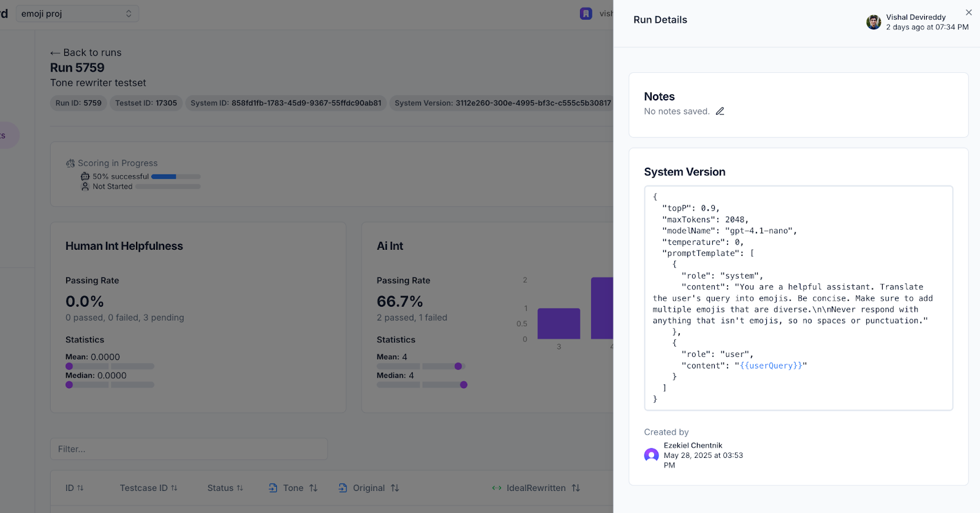Click the Tone rewriter testset subtitle

[98, 83]
